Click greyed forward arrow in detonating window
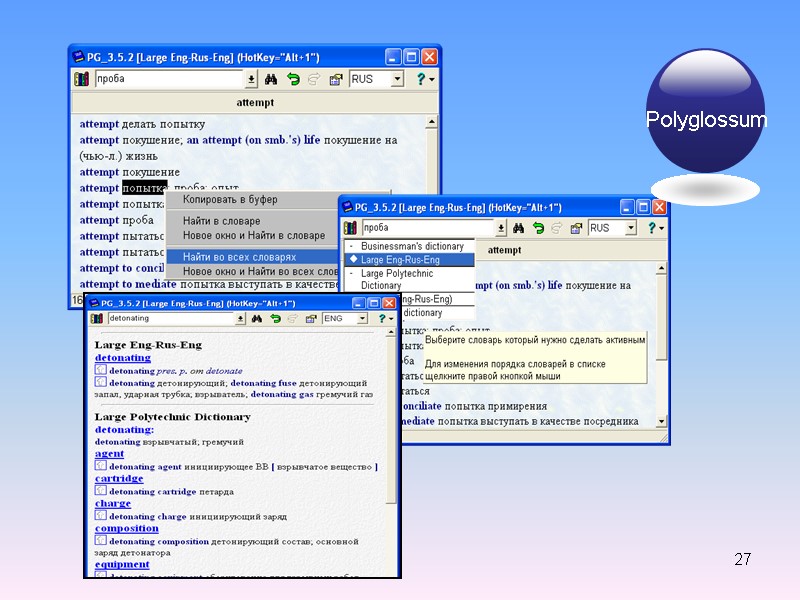This screenshot has height=600, width=800. pos(292,318)
